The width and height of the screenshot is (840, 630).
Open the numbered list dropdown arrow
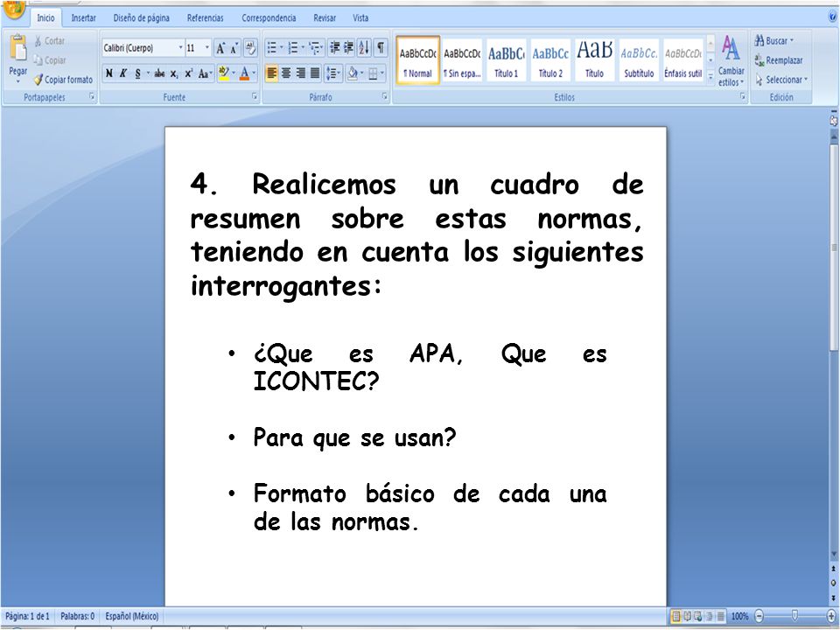[x=304, y=48]
